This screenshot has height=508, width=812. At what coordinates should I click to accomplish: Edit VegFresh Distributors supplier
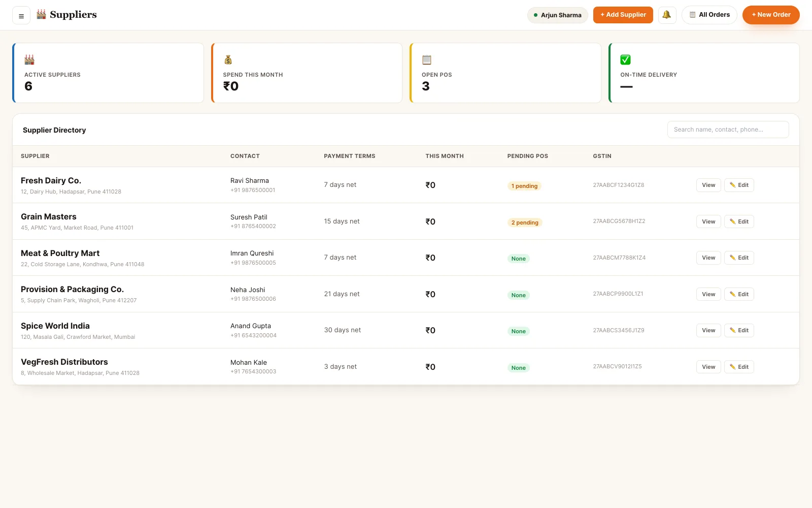[x=739, y=367]
